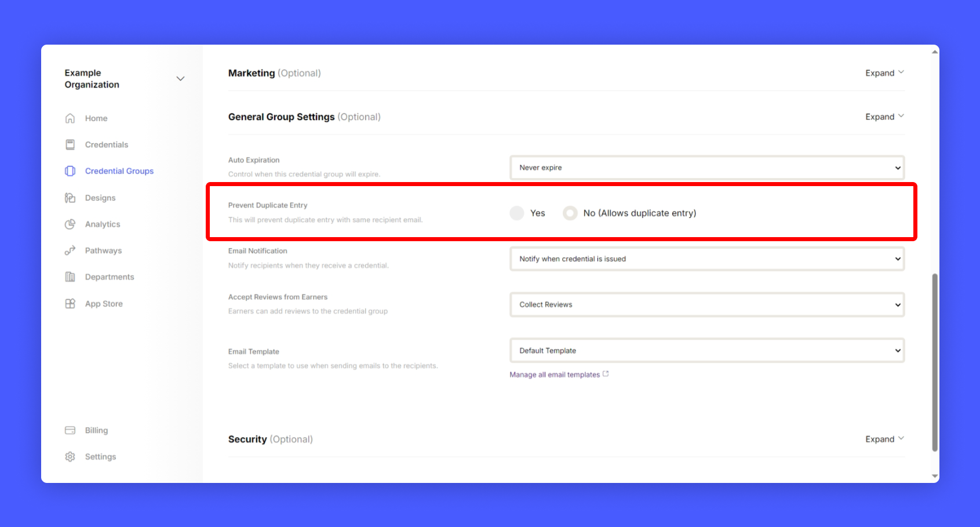Click the Analytics pie chart icon
980x527 pixels.
point(70,224)
